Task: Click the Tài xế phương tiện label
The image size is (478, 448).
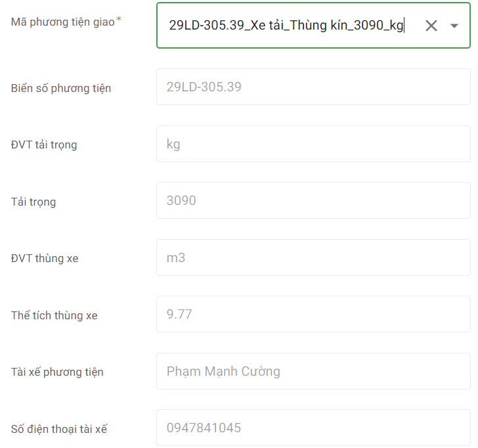Action: 57,372
